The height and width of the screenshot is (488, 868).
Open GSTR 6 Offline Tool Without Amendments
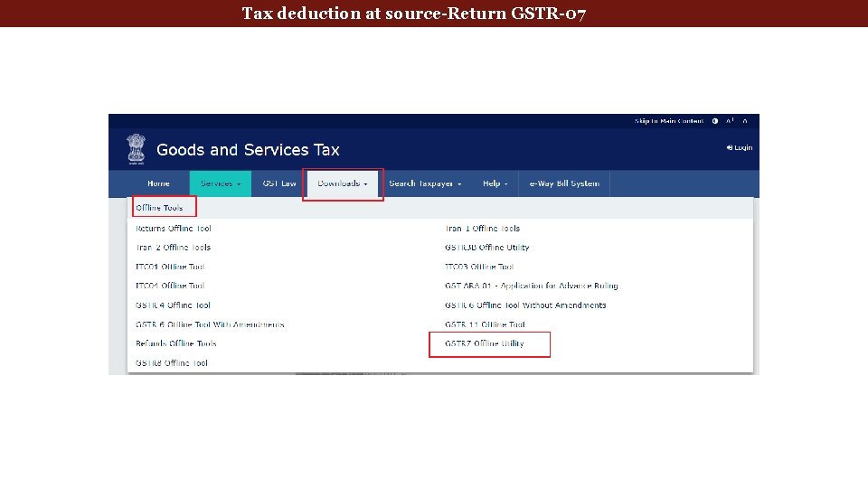click(x=525, y=305)
